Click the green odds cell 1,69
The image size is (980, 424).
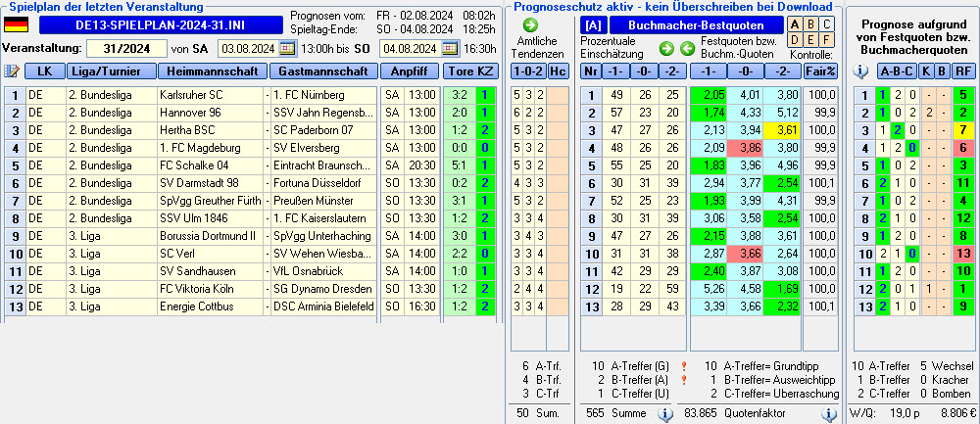tap(781, 289)
